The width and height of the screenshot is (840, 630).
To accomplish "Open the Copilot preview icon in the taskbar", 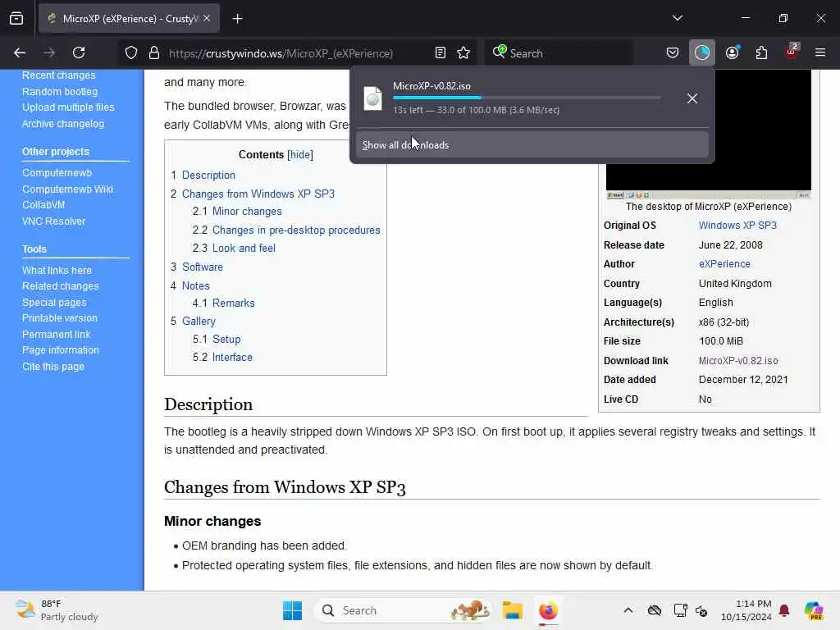I will [814, 610].
